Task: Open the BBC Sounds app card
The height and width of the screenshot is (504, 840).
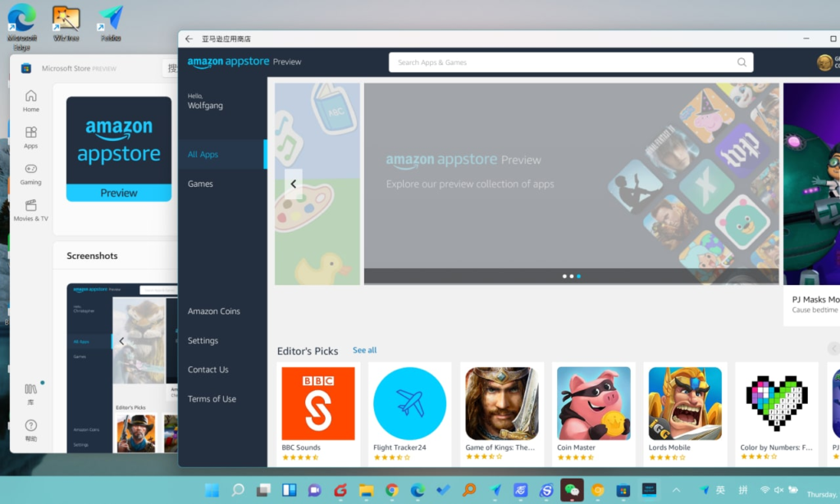Action: tap(318, 414)
